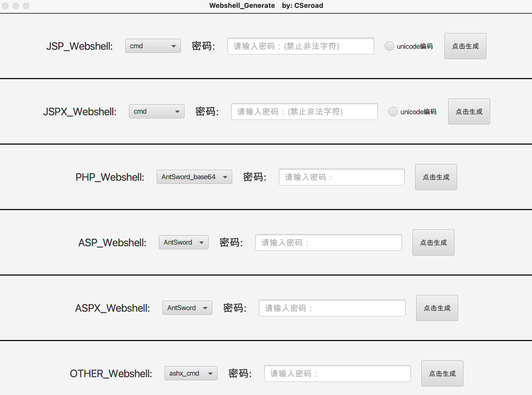Enable unicode编码 radio for JSP_Webshell

click(389, 46)
